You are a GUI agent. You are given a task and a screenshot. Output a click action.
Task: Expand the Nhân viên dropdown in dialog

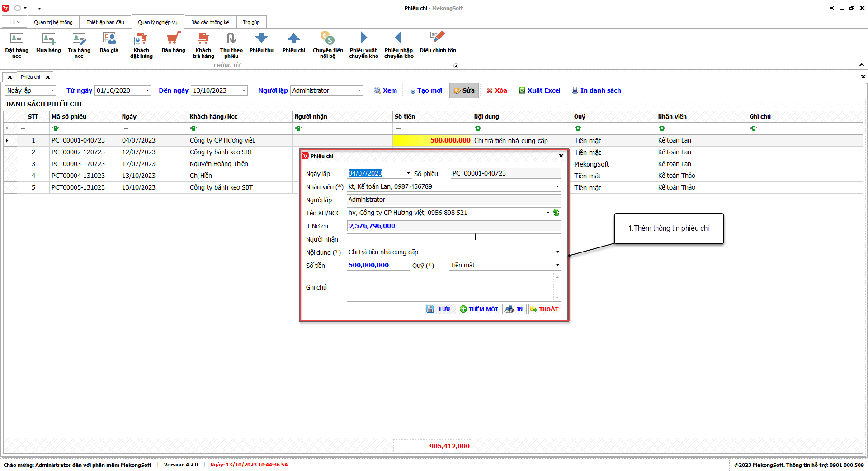tap(557, 186)
